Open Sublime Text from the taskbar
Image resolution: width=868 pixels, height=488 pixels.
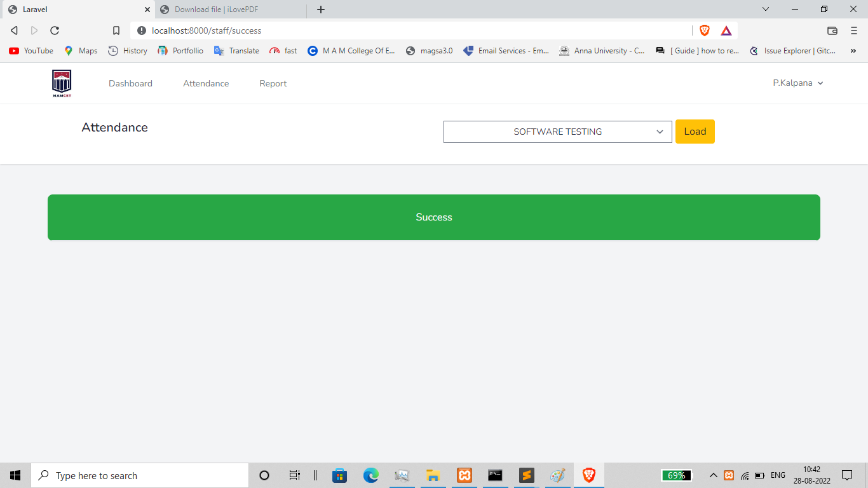pyautogui.click(x=526, y=475)
